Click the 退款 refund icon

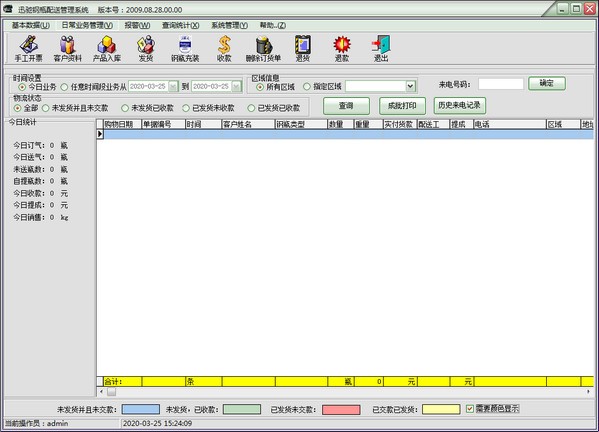click(x=342, y=49)
